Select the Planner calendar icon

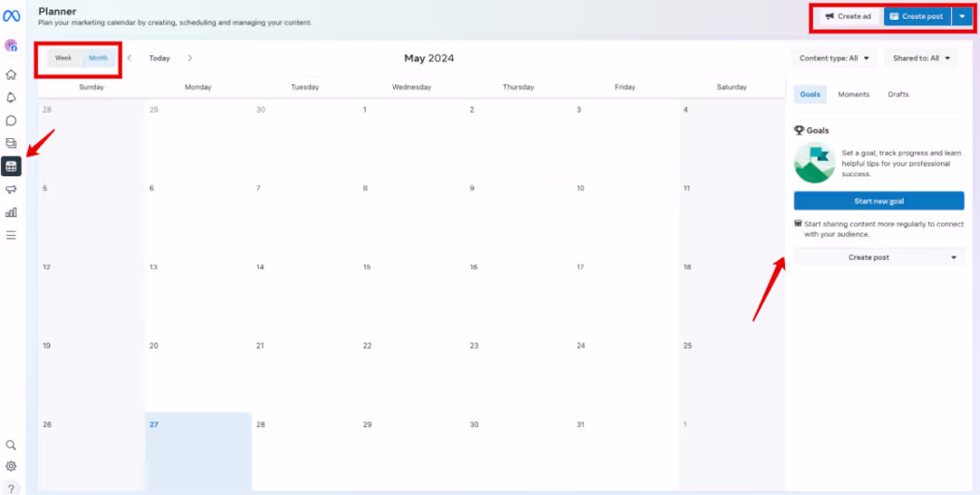(x=11, y=166)
